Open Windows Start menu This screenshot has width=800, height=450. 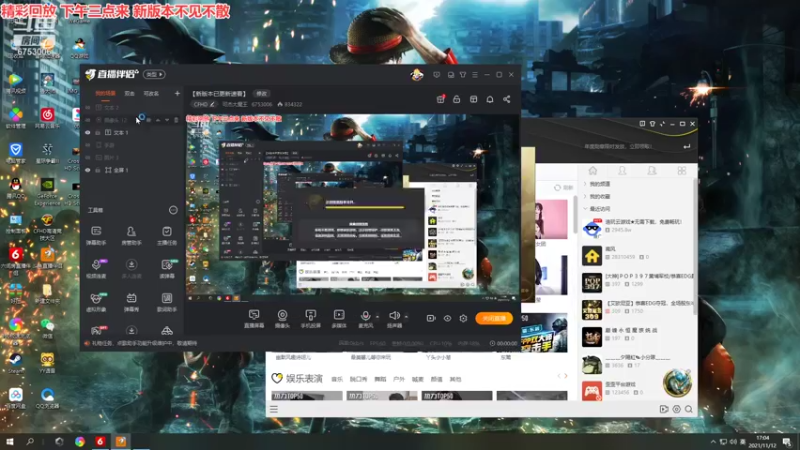point(9,442)
